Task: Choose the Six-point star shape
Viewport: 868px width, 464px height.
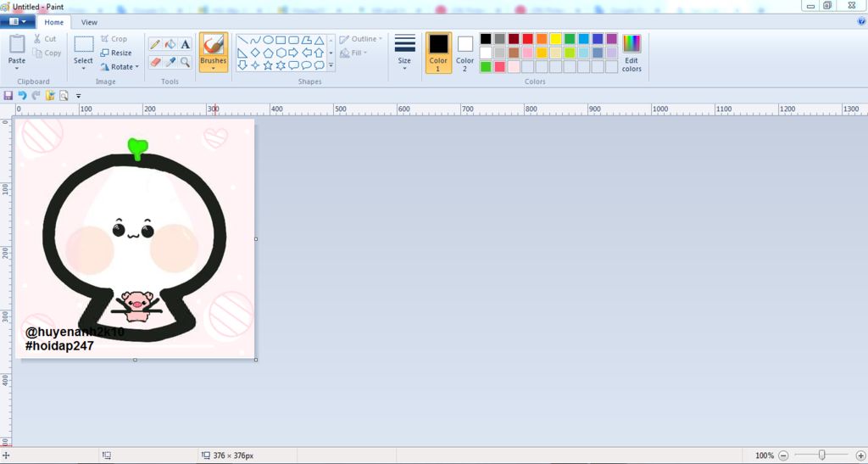Action: pyautogui.click(x=281, y=65)
